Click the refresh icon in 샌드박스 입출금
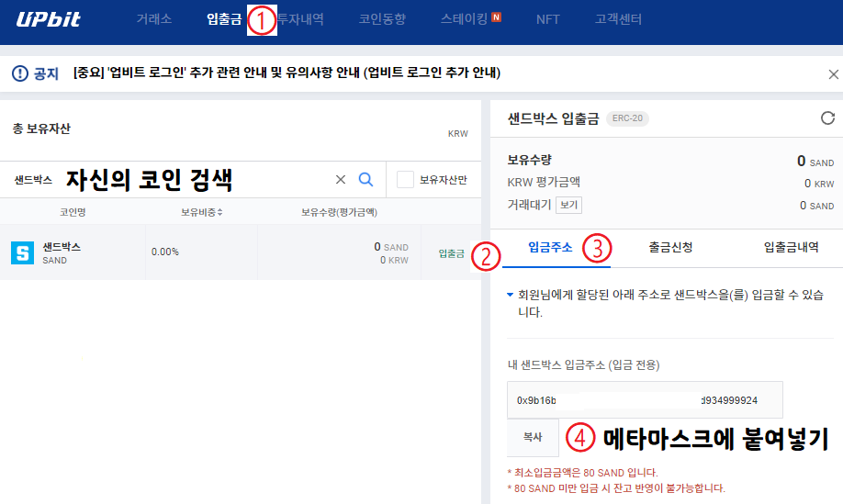843x504 pixels. click(x=828, y=118)
